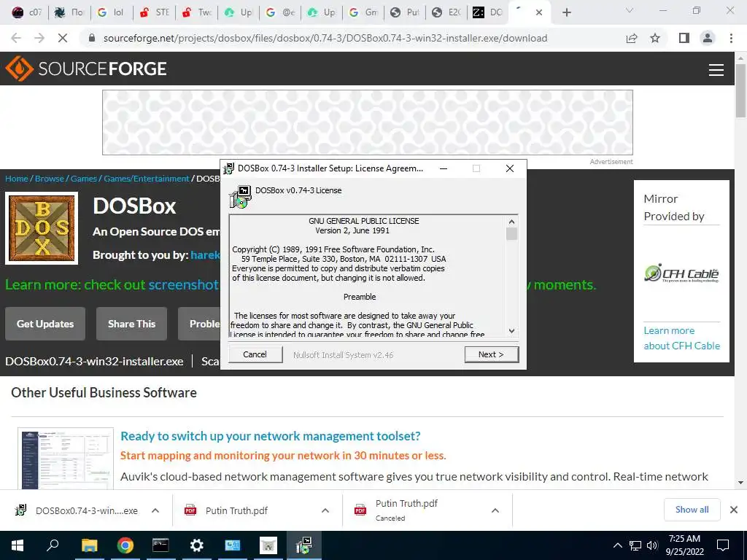
Task: Open the Home breadcrumb link
Action: [17, 179]
